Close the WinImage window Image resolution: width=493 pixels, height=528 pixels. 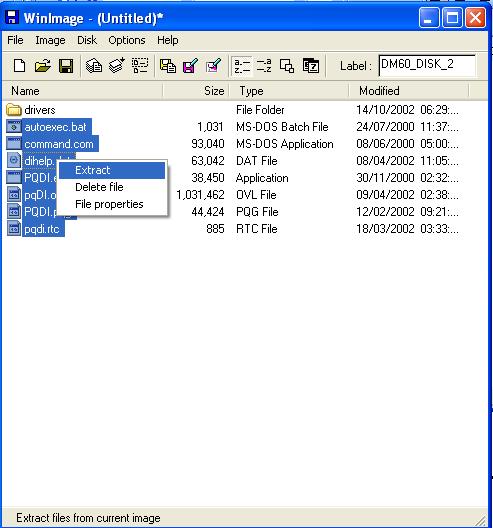pyautogui.click(x=475, y=18)
